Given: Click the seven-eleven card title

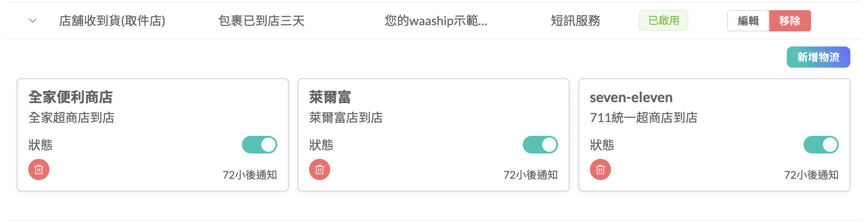Looking at the screenshot, I should tap(631, 97).
